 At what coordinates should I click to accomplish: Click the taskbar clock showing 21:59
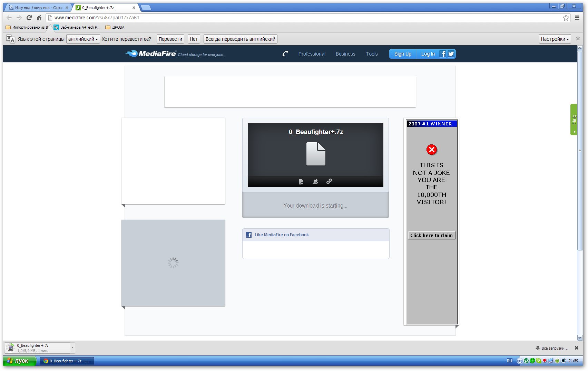point(574,361)
